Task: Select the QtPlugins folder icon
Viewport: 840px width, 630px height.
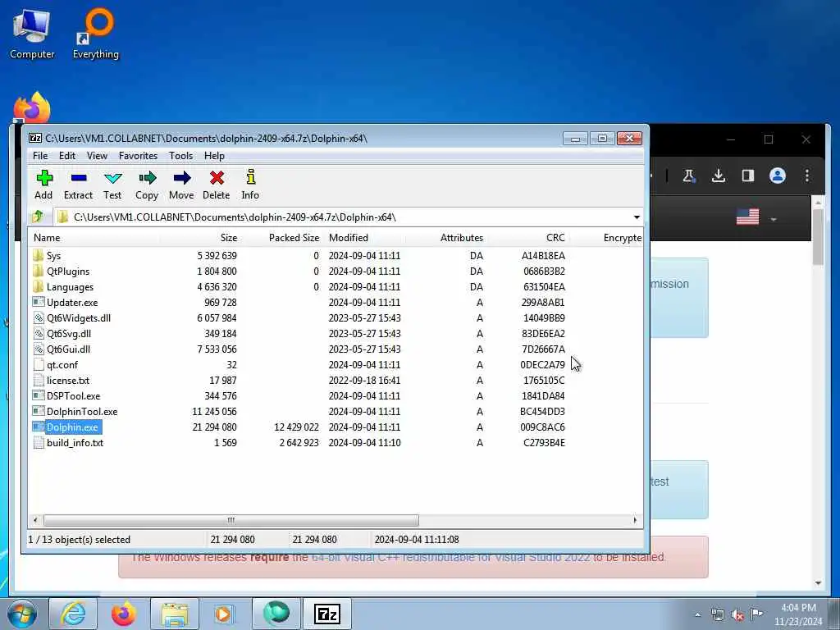Action: pos(38,271)
